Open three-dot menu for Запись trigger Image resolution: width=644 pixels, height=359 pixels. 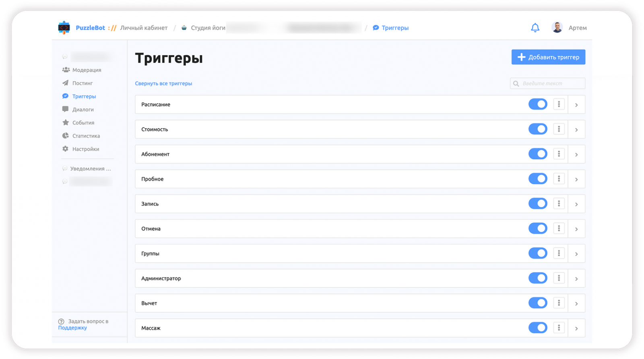(559, 204)
